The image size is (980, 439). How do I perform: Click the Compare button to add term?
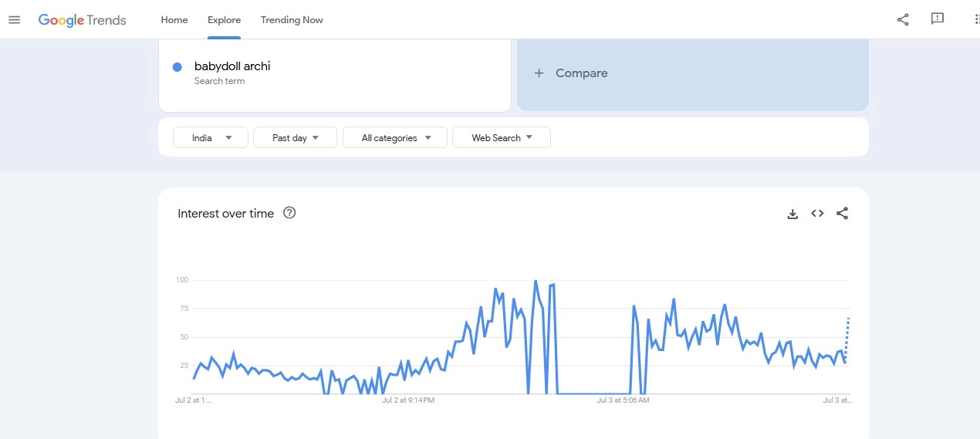[x=581, y=73]
